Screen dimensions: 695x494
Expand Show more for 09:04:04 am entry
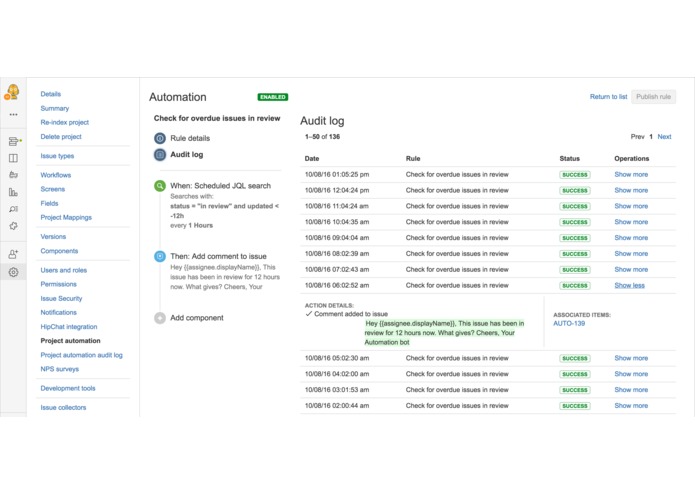[631, 238]
